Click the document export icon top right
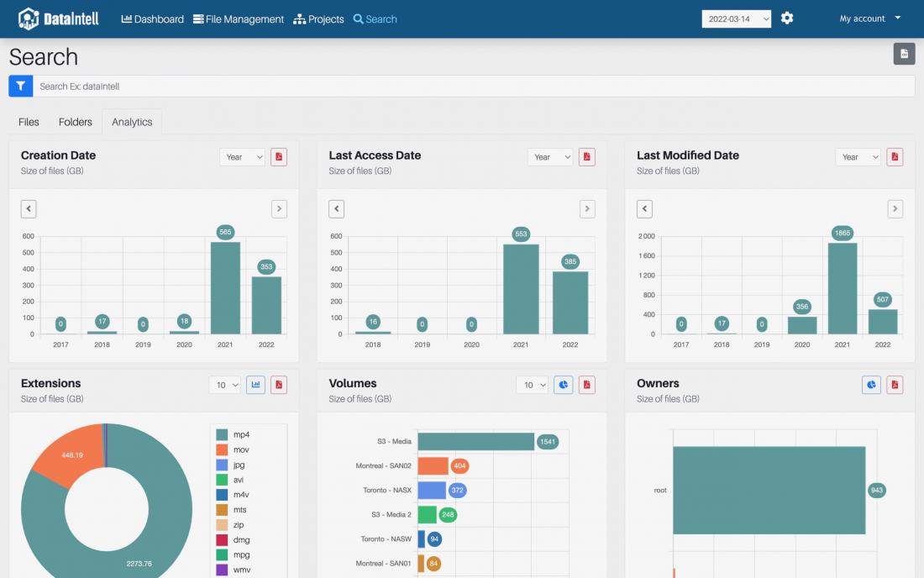924x578 pixels. [x=904, y=54]
